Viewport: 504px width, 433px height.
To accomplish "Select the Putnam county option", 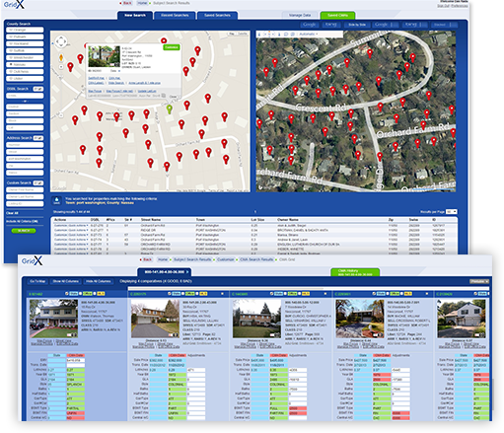I will (25, 36).
